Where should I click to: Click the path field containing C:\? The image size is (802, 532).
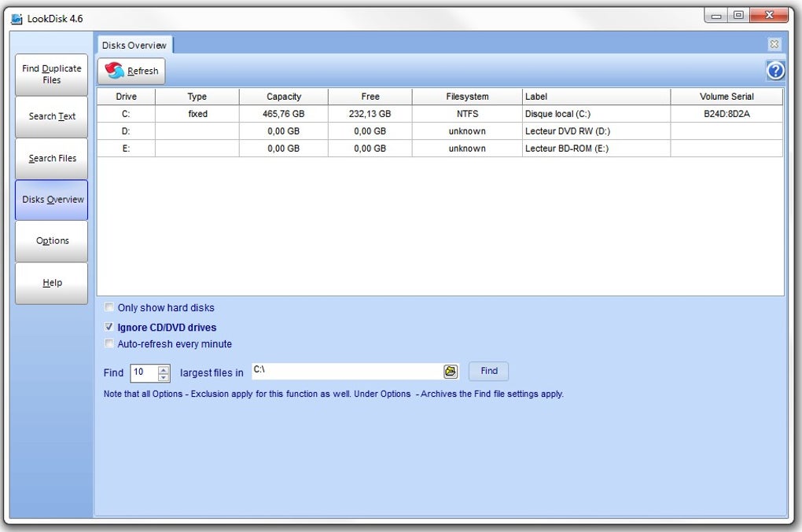348,371
